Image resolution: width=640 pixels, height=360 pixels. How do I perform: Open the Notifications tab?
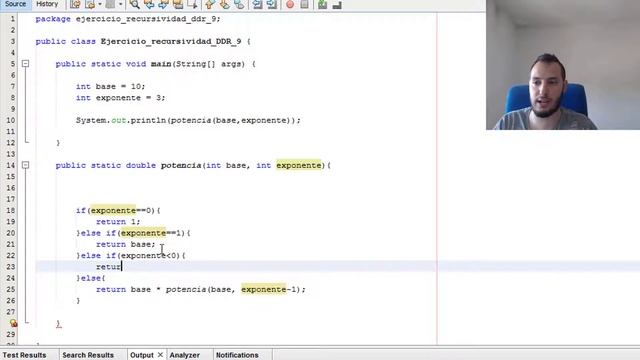click(237, 355)
